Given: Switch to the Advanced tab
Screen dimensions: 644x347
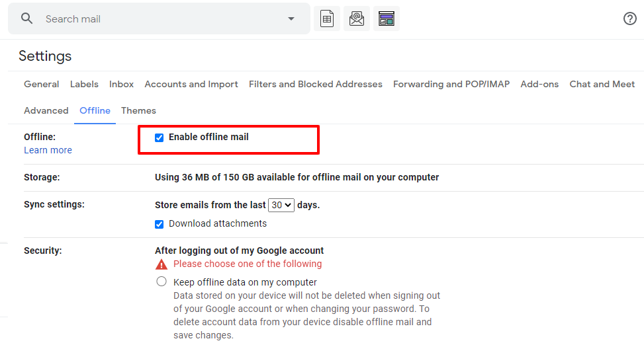Looking at the screenshot, I should click(x=46, y=111).
